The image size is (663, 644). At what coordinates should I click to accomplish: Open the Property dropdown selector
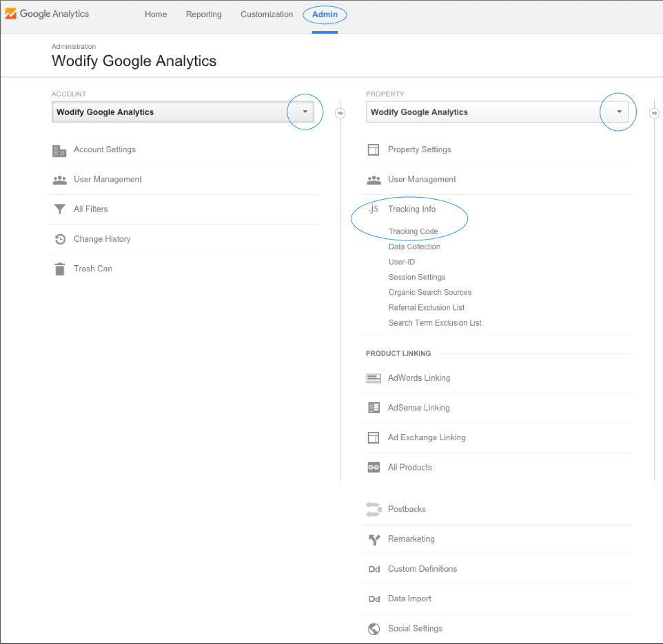(x=497, y=112)
